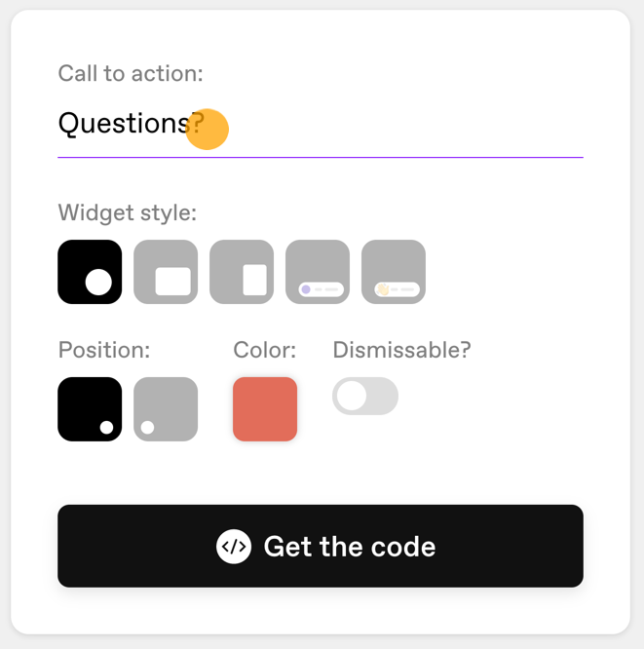Click the Widget style label

point(127,212)
